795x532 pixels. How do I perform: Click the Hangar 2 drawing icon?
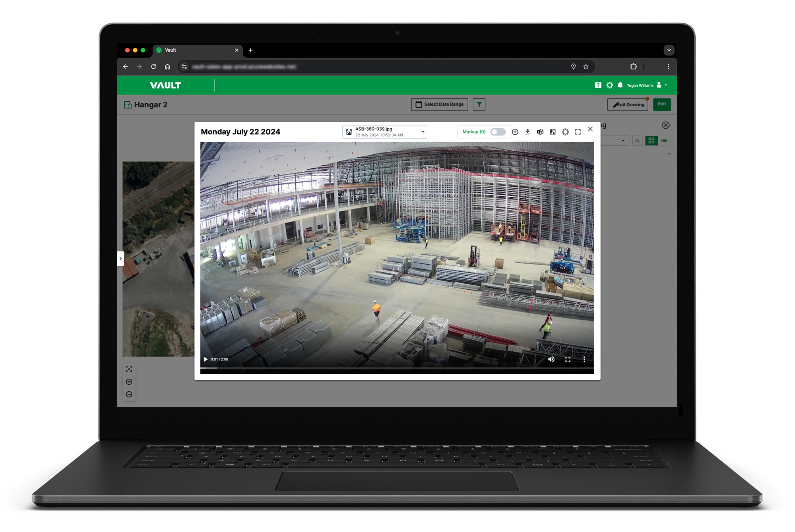coord(128,105)
